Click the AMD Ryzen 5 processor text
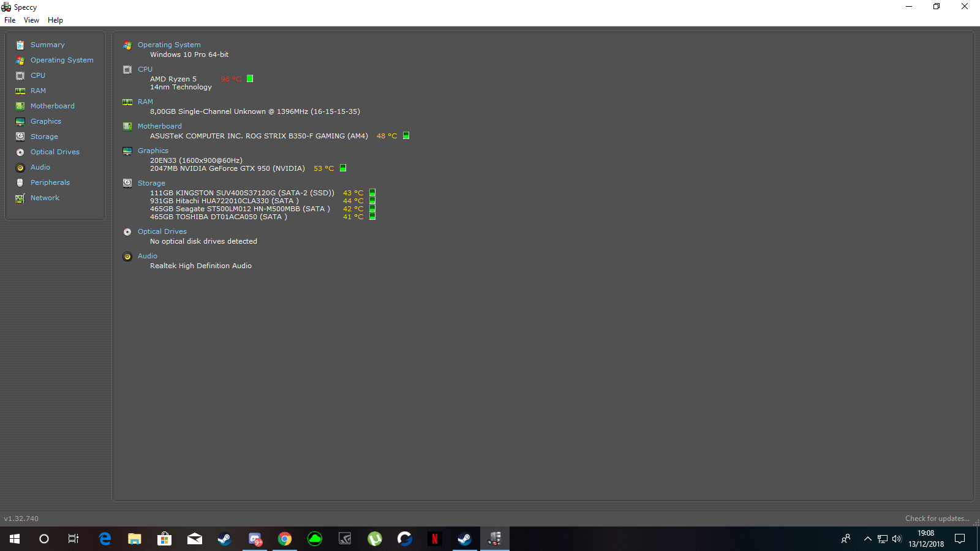980x551 pixels. [x=173, y=79]
